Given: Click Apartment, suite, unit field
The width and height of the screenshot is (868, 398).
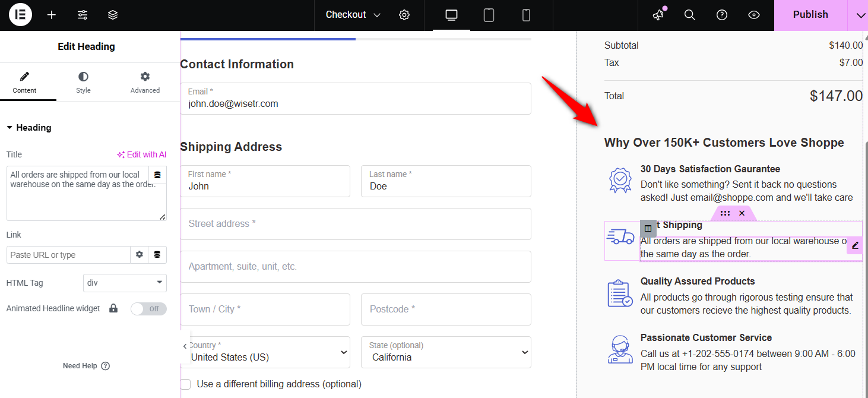Looking at the screenshot, I should pyautogui.click(x=356, y=267).
